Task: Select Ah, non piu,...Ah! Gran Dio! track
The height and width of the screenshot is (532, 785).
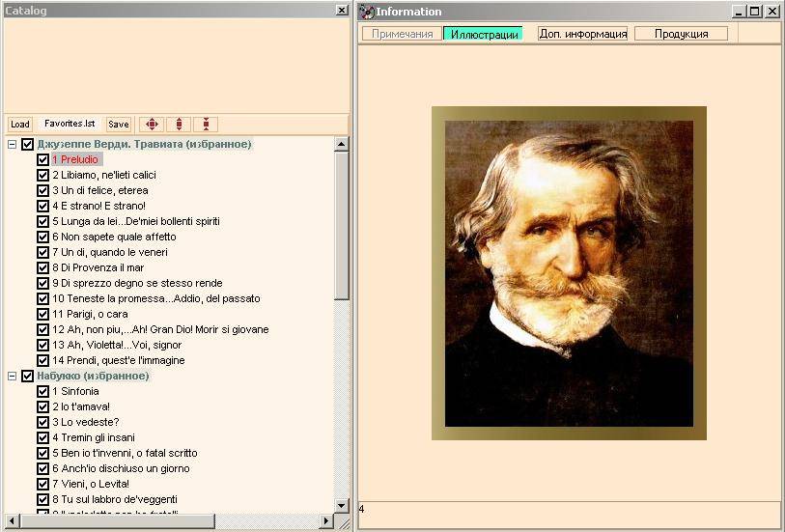Action: (160, 329)
